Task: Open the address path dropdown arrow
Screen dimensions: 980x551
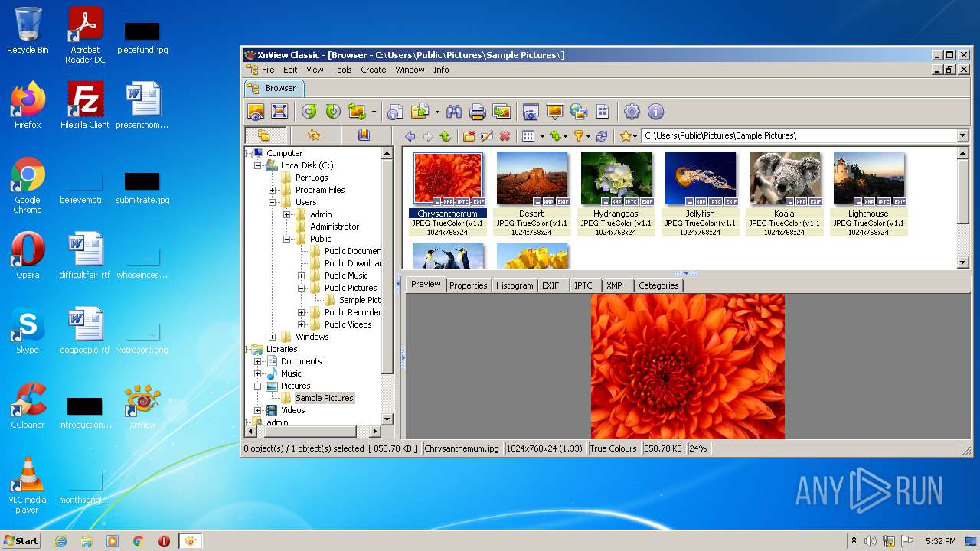Action: click(963, 135)
